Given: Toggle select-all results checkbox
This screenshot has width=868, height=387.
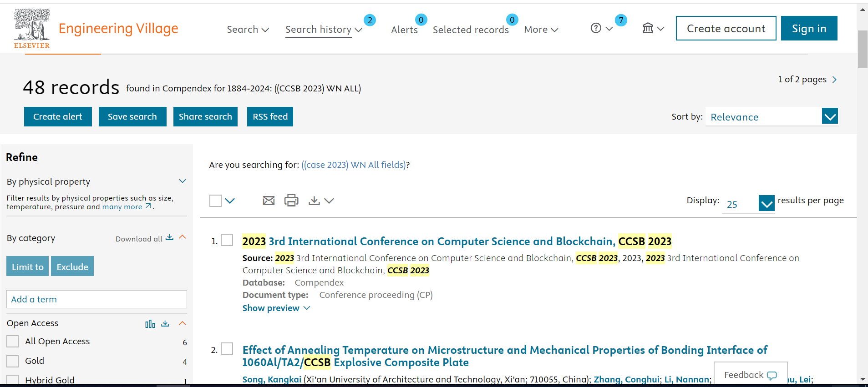Looking at the screenshot, I should (215, 201).
